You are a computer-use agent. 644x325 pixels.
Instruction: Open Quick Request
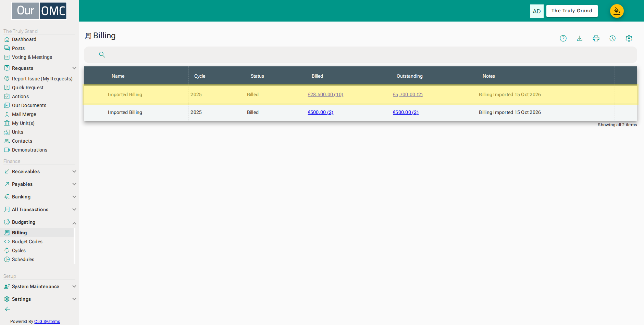click(x=27, y=88)
